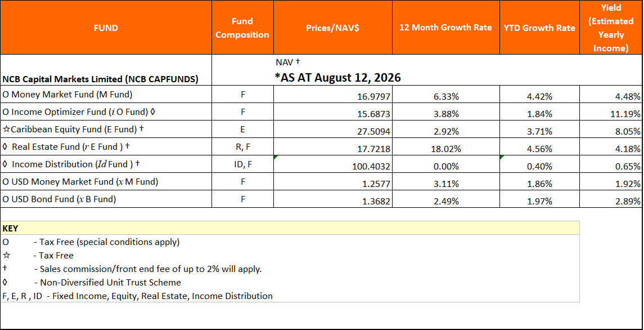
Task: Select the 0.40% YTD growth cell
Action: click(x=539, y=164)
